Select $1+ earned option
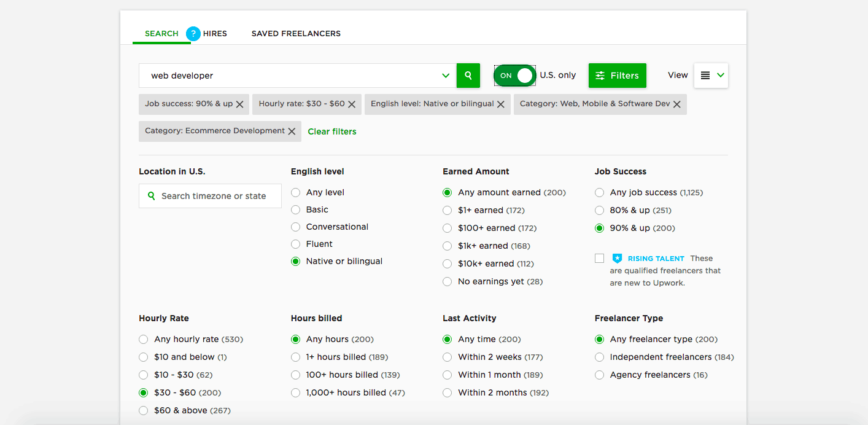The width and height of the screenshot is (868, 425). coord(448,210)
